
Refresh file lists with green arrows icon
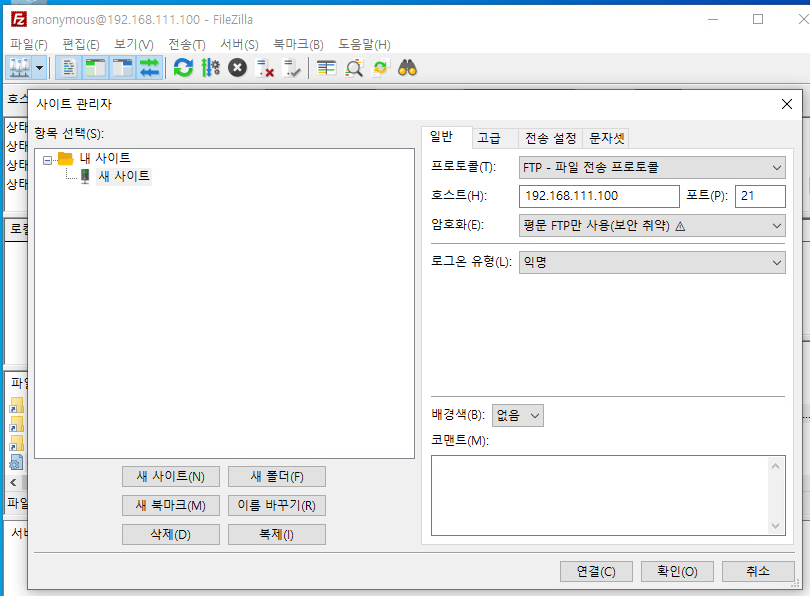click(x=183, y=68)
